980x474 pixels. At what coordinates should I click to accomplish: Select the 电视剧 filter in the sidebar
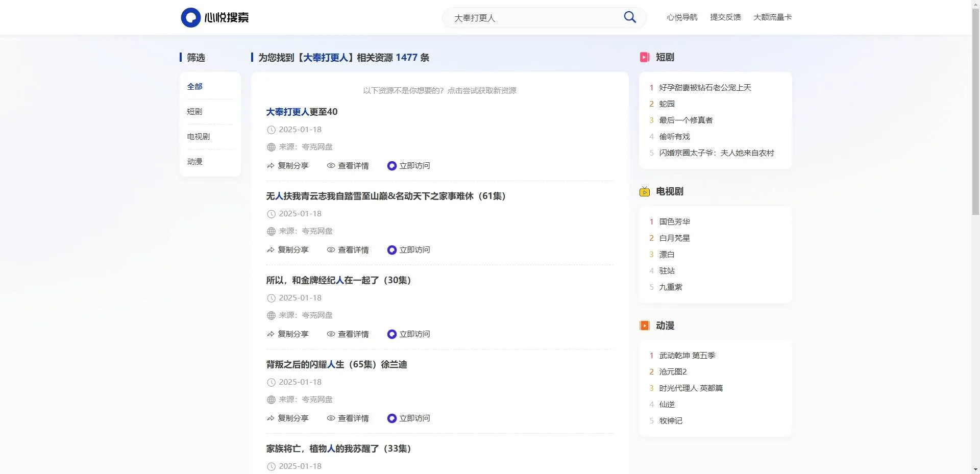click(198, 136)
